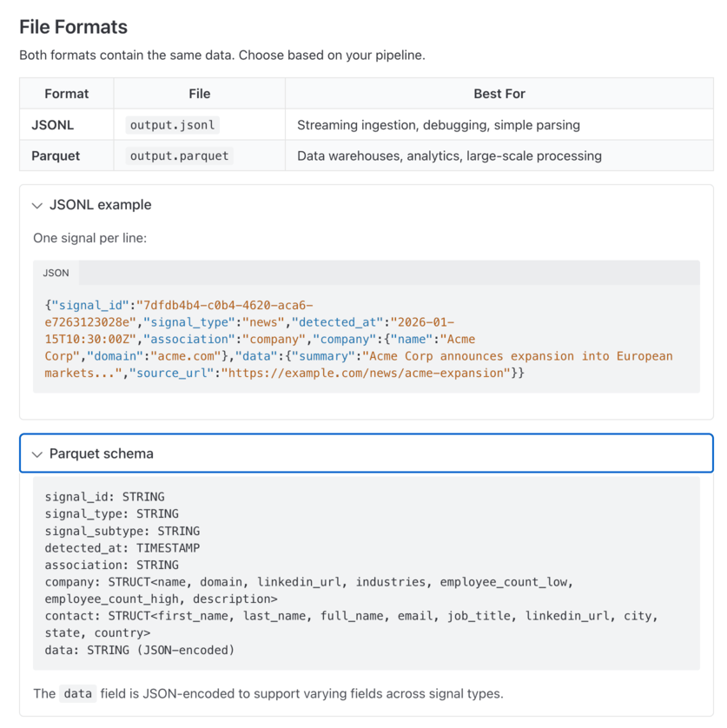727x728 pixels.
Task: Click the 'JSONL example' section title
Action: [x=100, y=205]
